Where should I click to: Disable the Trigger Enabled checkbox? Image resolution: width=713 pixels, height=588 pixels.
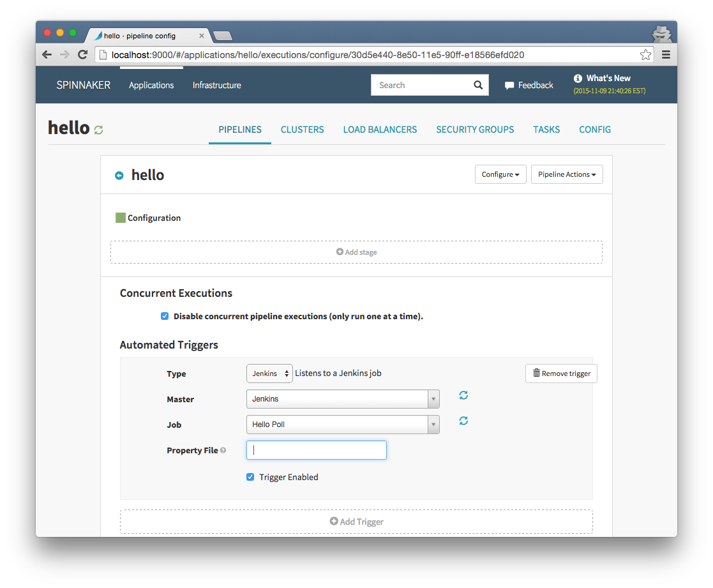point(250,477)
